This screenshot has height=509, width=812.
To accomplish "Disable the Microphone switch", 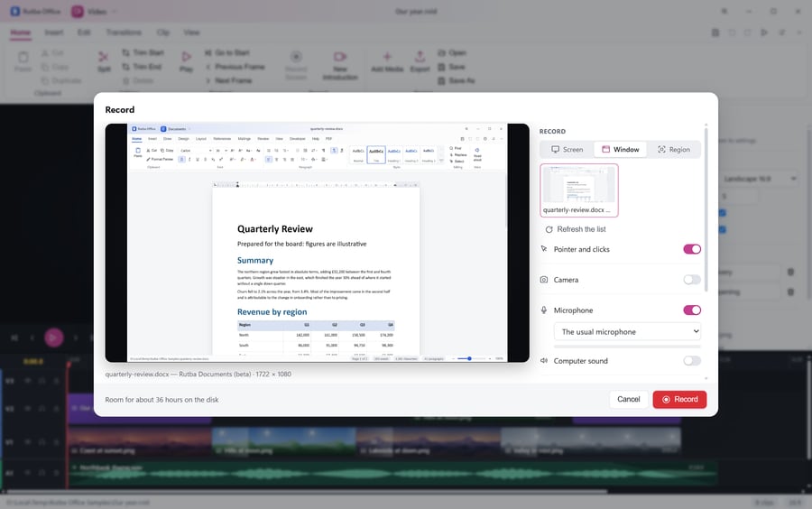I will (692, 310).
